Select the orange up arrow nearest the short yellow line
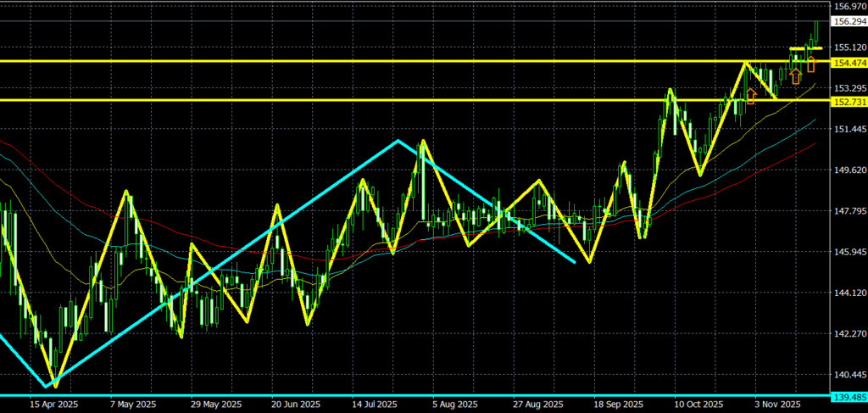Screen dimensions: 868x413 coord(811,63)
